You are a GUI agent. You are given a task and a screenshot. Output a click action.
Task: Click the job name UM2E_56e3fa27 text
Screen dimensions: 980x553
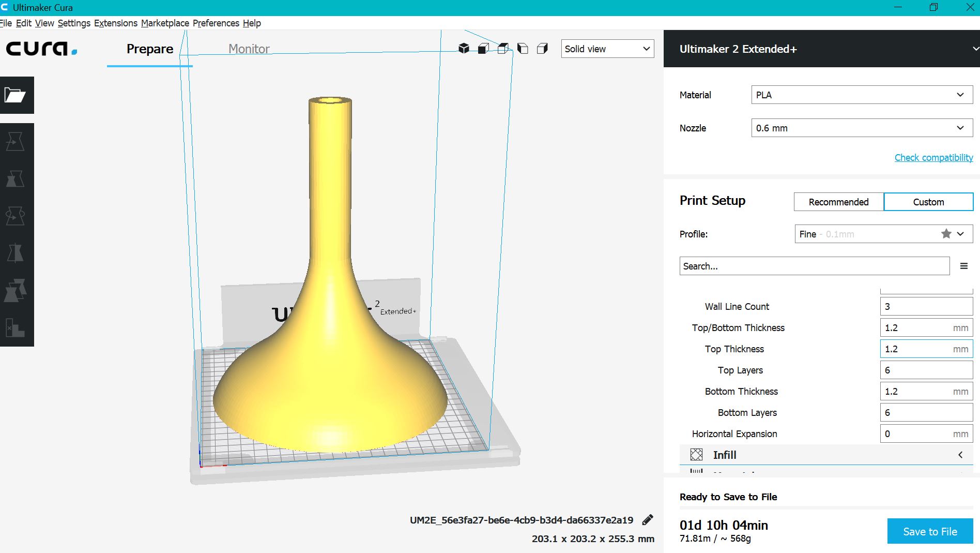click(x=522, y=520)
